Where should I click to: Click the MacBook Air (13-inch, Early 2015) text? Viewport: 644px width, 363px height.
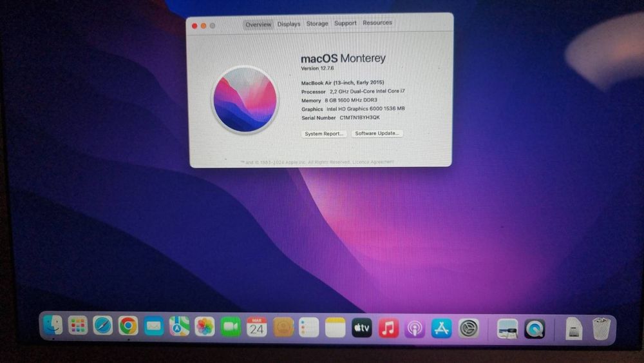pyautogui.click(x=343, y=83)
